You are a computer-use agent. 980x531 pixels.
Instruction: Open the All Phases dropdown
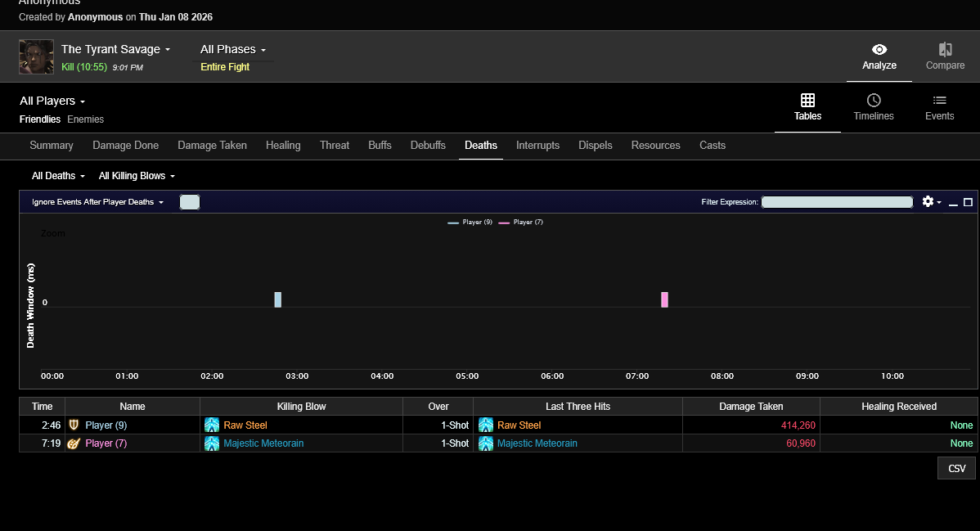(233, 49)
